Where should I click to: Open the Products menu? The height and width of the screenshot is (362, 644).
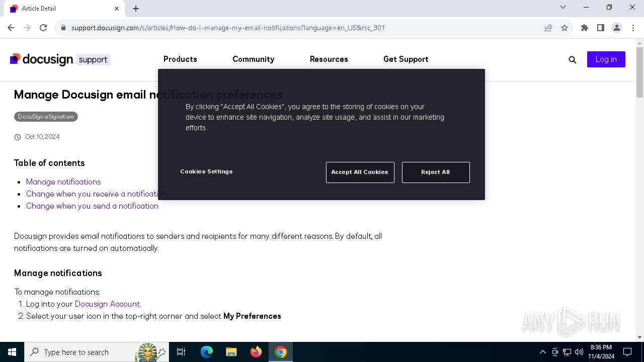pyautogui.click(x=180, y=59)
